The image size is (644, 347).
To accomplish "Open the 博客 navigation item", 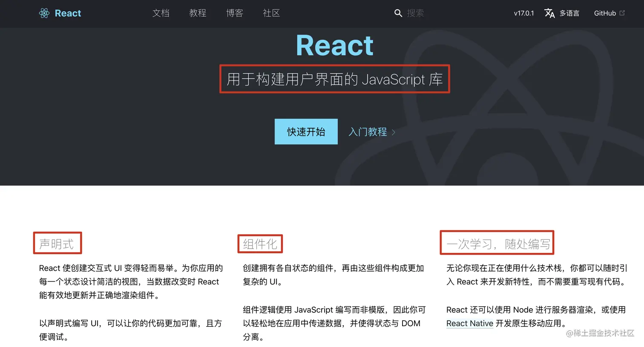I will 235,13.
